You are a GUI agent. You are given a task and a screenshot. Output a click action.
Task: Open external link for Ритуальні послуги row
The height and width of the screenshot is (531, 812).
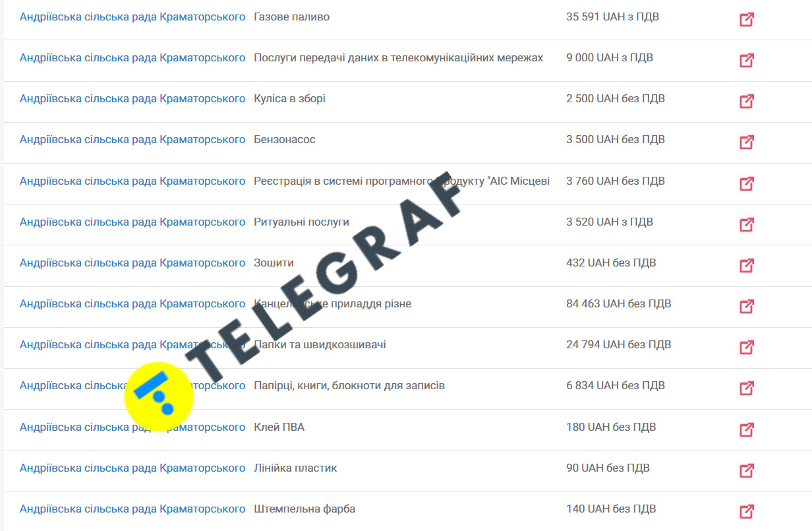coord(746,224)
